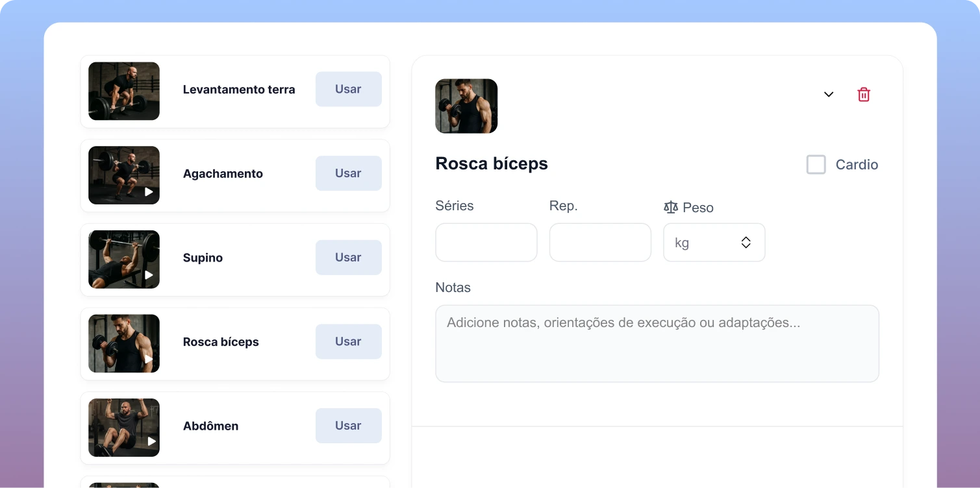
Task: Click the Peso label
Action: pos(698,208)
